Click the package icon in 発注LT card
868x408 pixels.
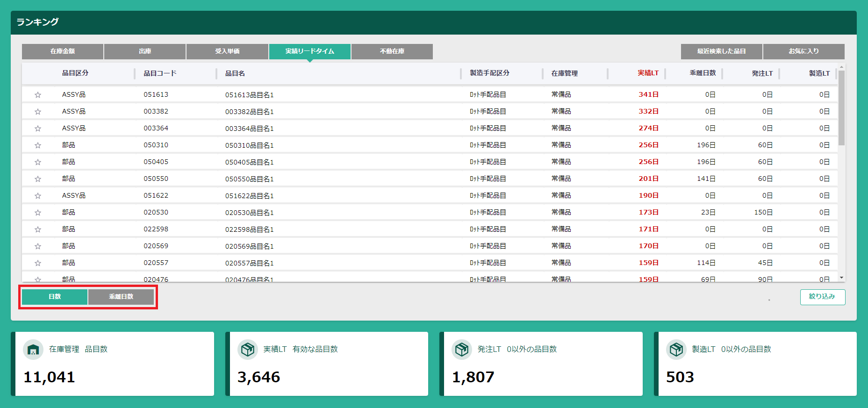[x=462, y=350]
